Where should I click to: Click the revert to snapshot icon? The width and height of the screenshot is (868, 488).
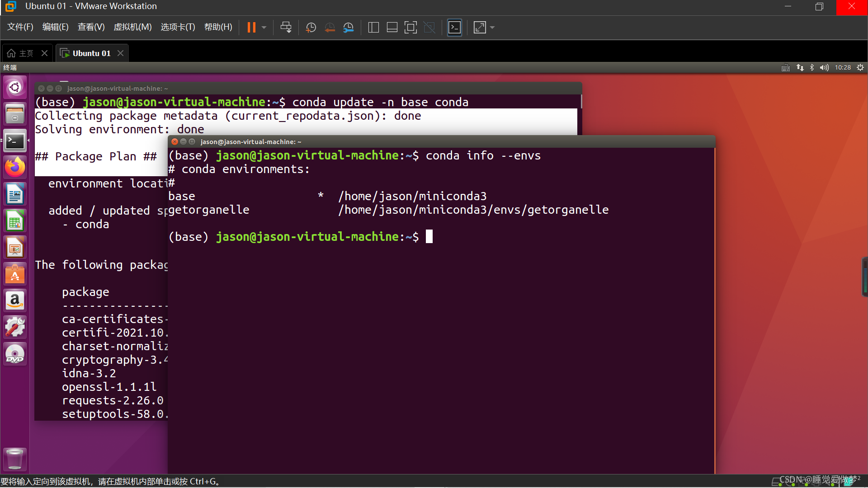[x=330, y=28]
